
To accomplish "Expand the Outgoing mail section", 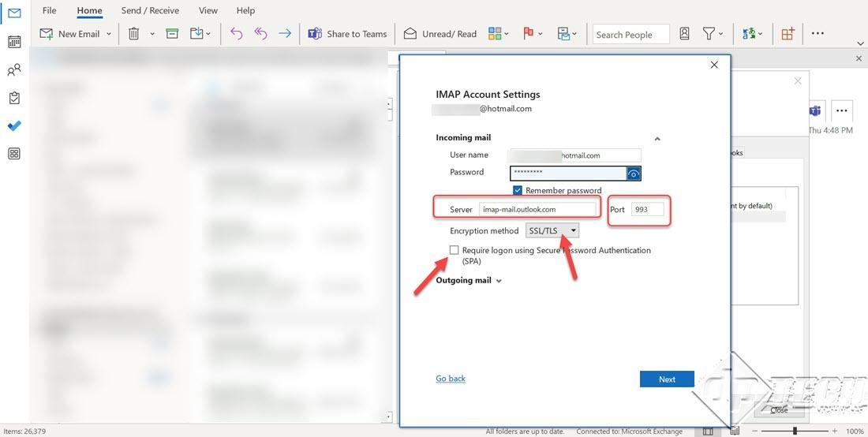I will point(469,280).
